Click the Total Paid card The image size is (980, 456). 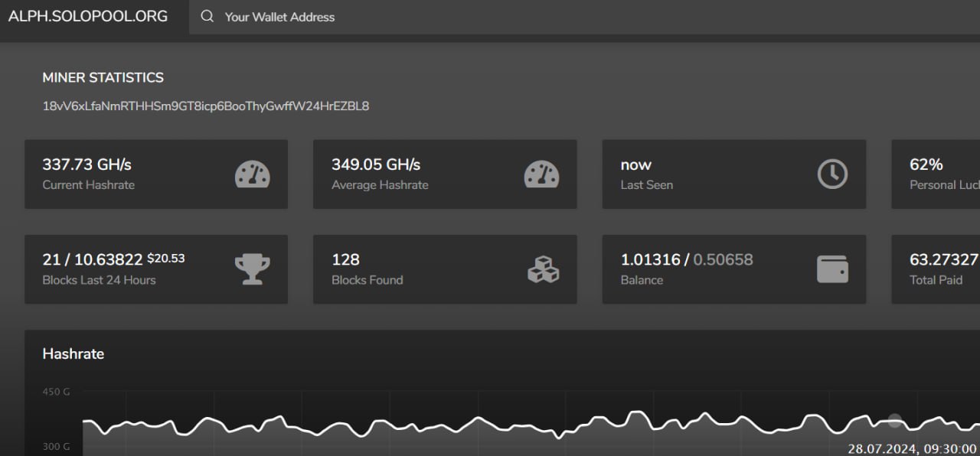coord(936,269)
